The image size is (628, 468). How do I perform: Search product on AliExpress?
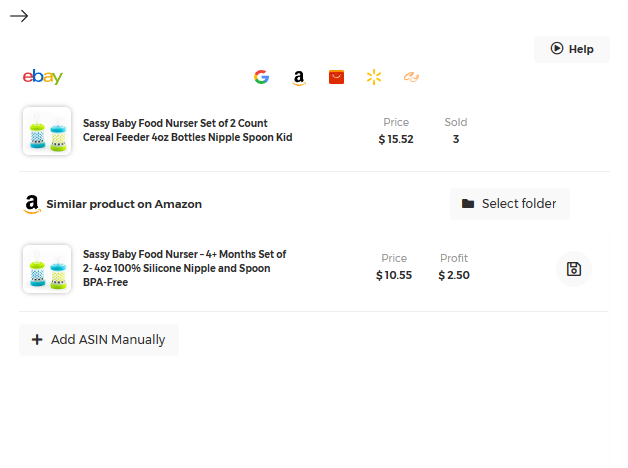click(336, 77)
